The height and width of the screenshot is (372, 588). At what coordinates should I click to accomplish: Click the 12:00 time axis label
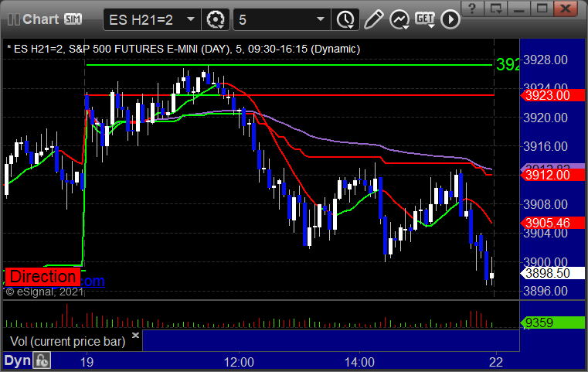(239, 362)
